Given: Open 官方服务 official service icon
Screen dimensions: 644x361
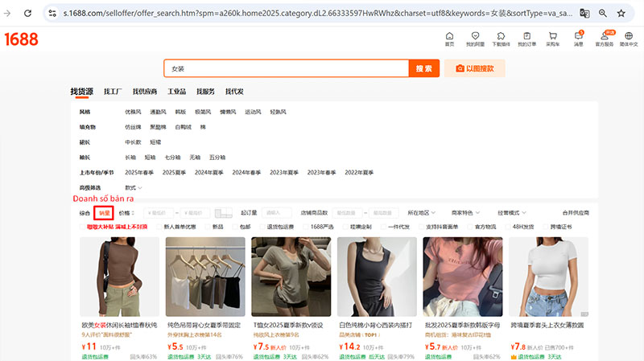Looking at the screenshot, I should tap(605, 37).
